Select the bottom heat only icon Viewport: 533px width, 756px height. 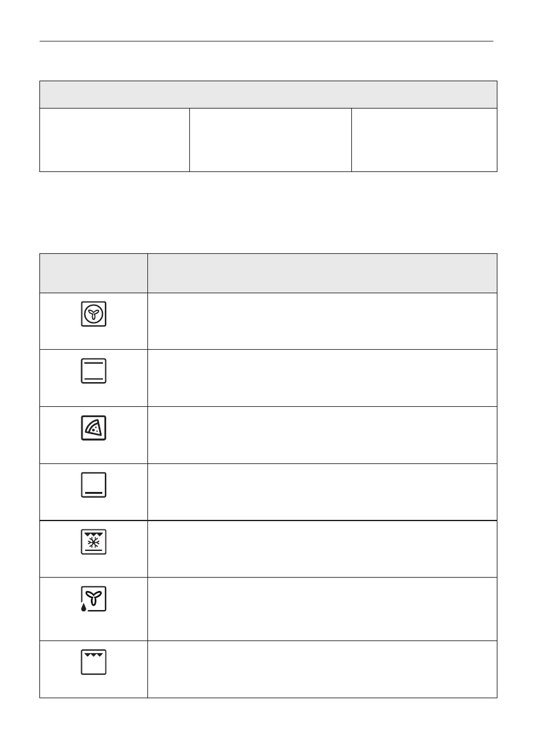pyautogui.click(x=93, y=486)
